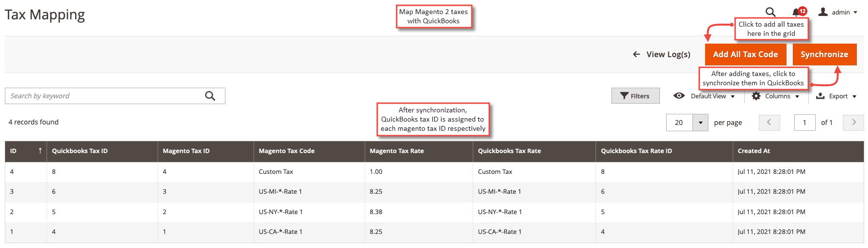Click US-NY-*-Rate 1 in Quickbooks Tax Rate column
The image size is (868, 248).
pyautogui.click(x=499, y=212)
